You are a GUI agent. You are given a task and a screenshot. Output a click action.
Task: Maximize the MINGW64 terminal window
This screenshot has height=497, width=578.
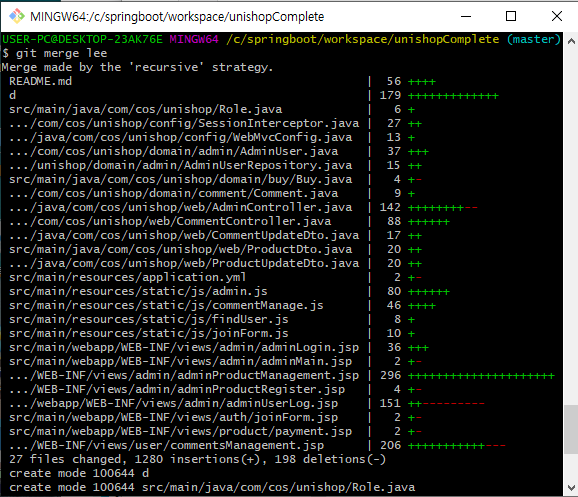pyautogui.click(x=511, y=16)
